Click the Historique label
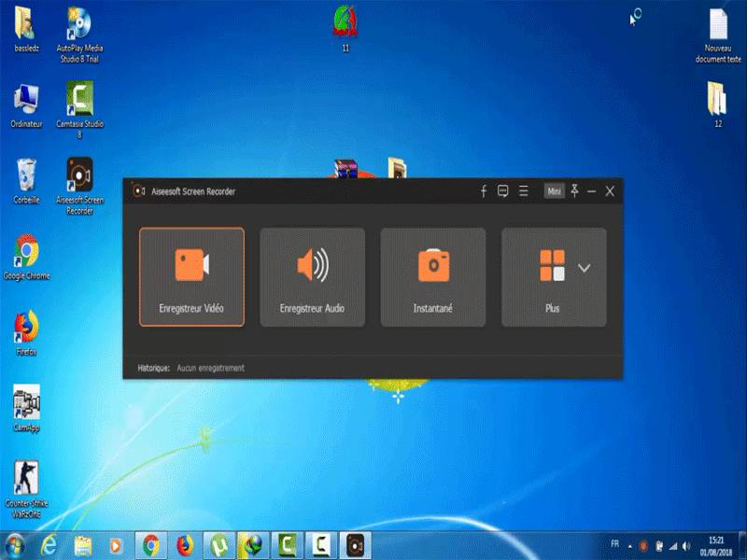Image resolution: width=747 pixels, height=560 pixels. (x=153, y=368)
